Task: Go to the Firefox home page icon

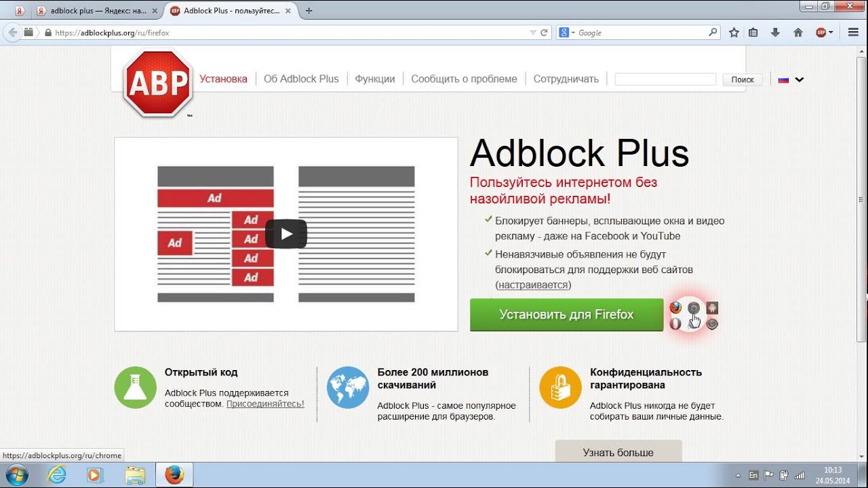Action: point(798,33)
